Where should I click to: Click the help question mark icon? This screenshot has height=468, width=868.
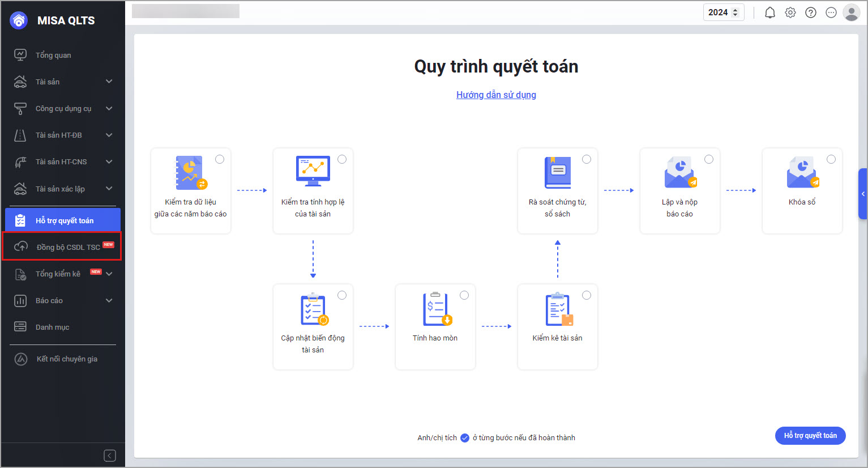(x=811, y=12)
